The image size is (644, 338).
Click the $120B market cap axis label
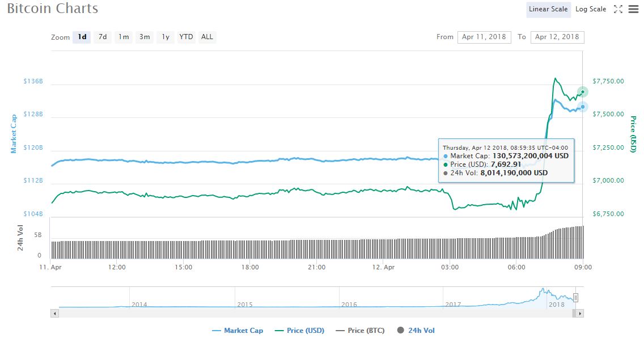click(33, 147)
